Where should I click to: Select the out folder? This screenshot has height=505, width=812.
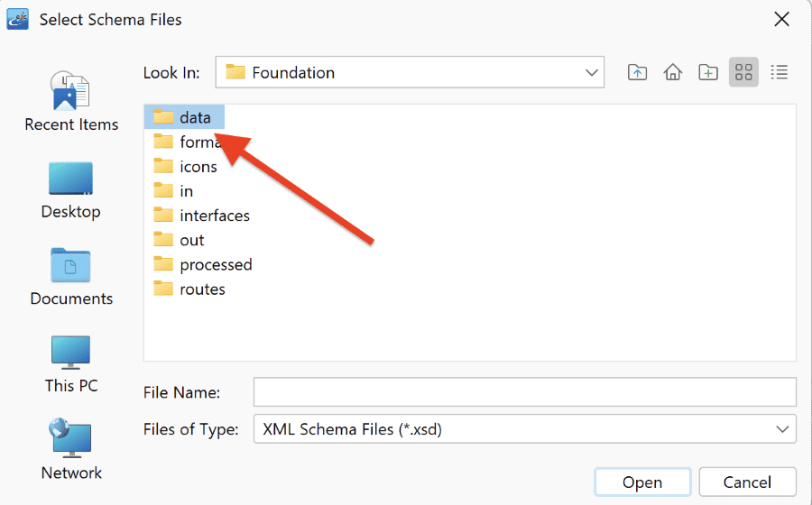[180, 240]
